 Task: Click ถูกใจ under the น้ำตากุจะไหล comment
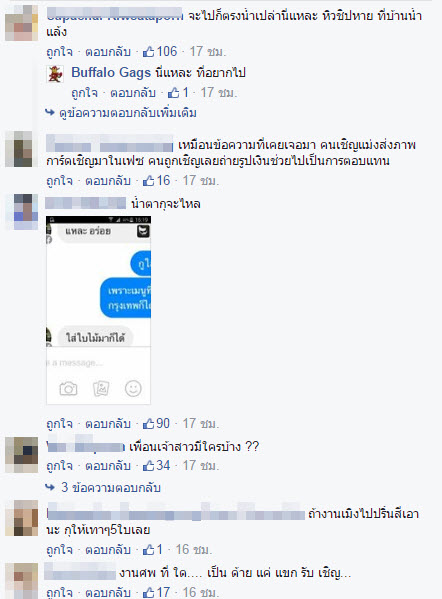click(x=60, y=424)
